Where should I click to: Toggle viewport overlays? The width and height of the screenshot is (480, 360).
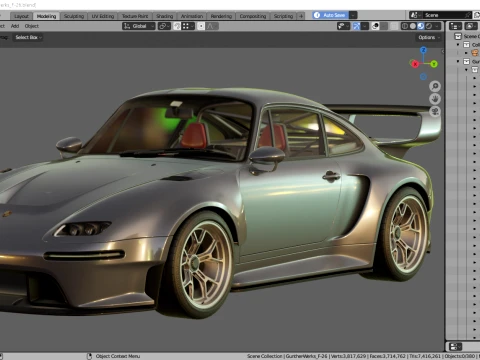coord(375,26)
